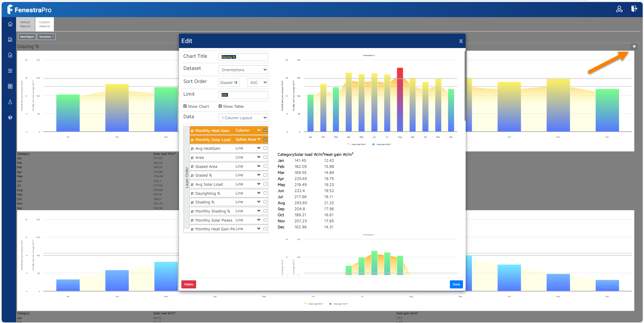Switch to the Default Reports tab

[25, 25]
